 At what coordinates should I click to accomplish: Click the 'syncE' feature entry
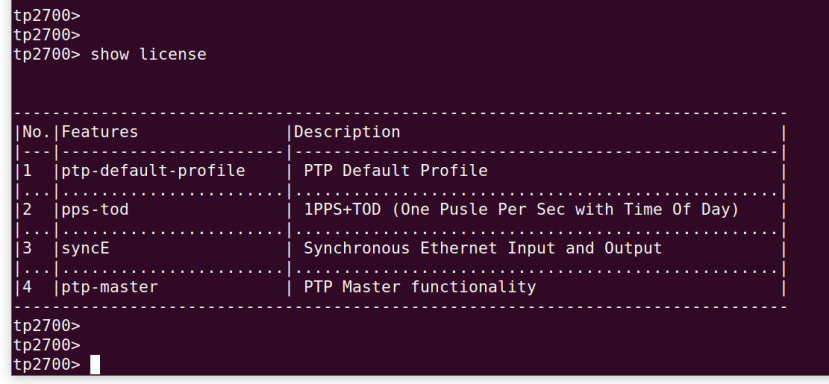point(86,248)
